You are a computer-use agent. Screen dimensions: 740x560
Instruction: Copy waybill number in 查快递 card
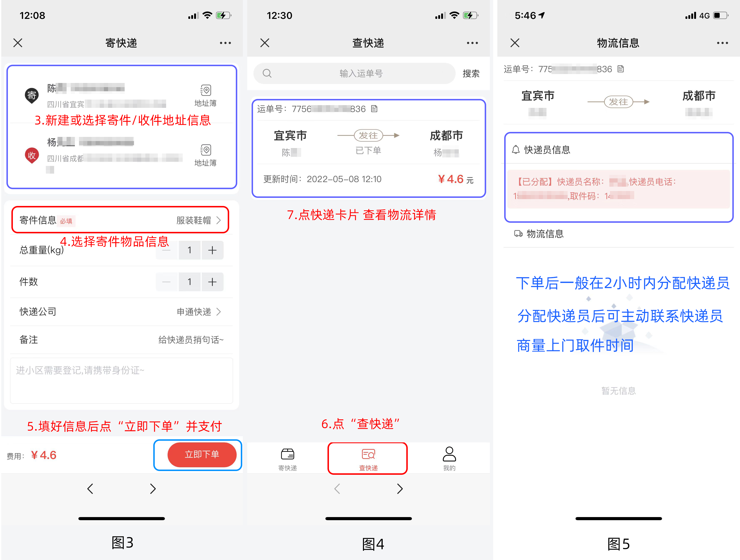tap(374, 109)
